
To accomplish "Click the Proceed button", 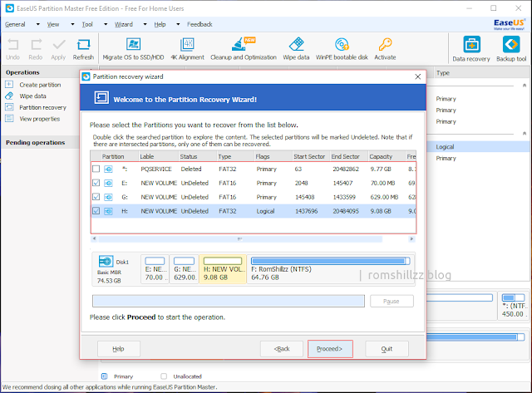I will 330,349.
